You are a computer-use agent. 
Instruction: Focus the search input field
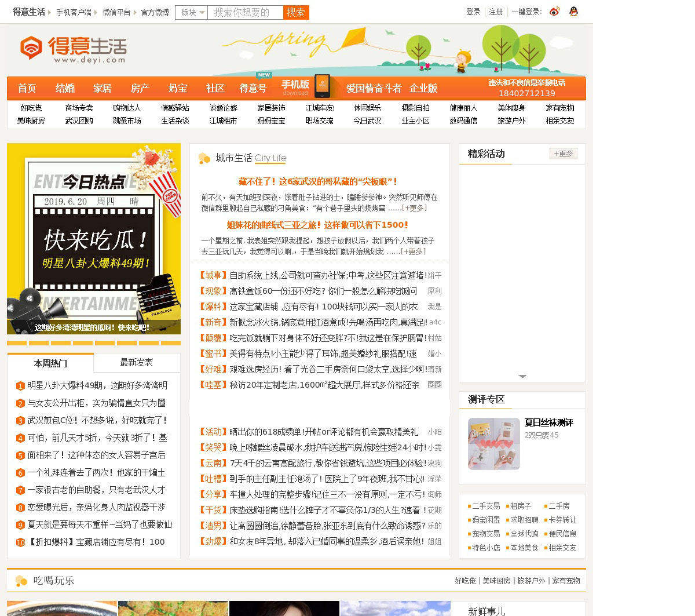245,12
